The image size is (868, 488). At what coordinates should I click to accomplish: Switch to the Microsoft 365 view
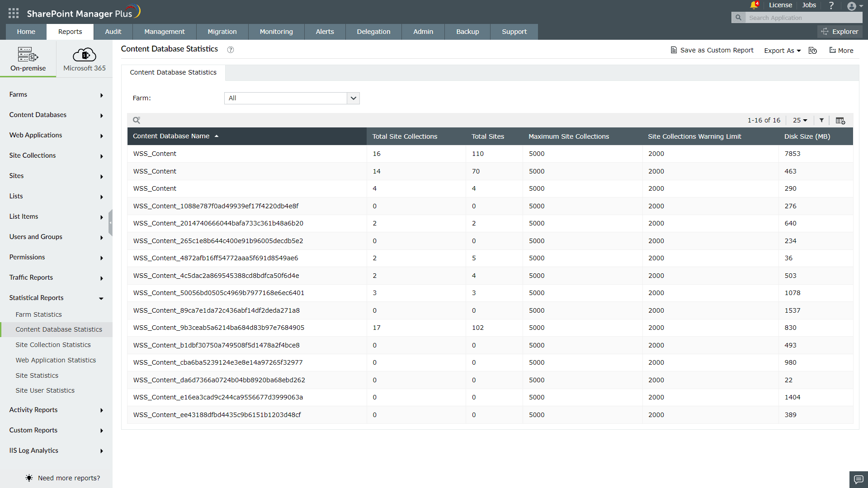[x=85, y=59]
